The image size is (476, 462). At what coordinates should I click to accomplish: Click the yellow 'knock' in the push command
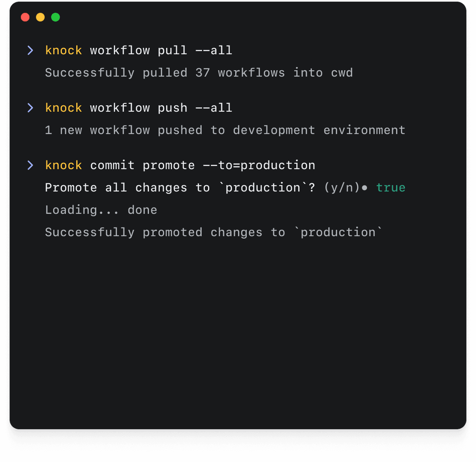[x=63, y=108]
